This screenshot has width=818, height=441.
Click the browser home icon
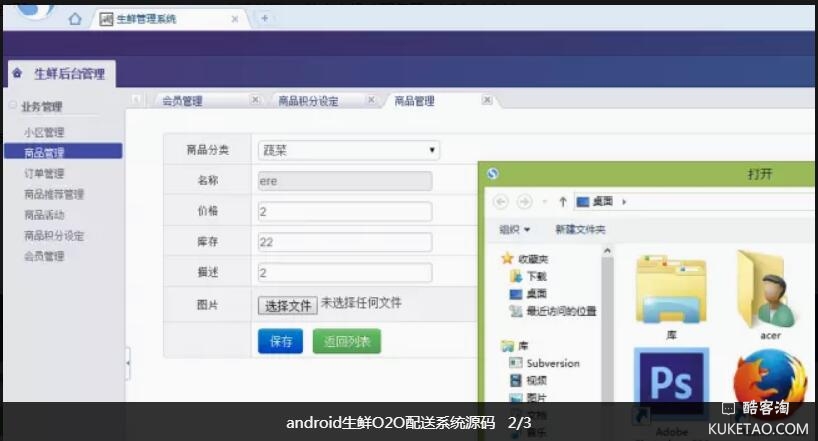[75, 19]
